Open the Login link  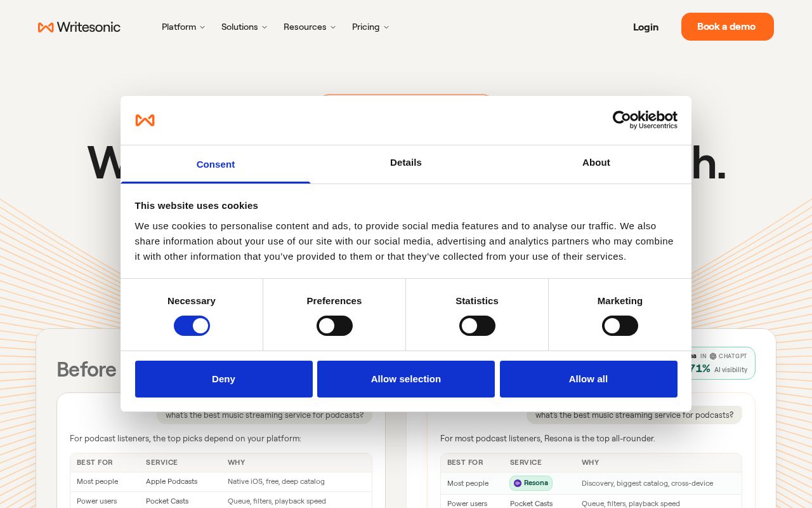tap(646, 27)
